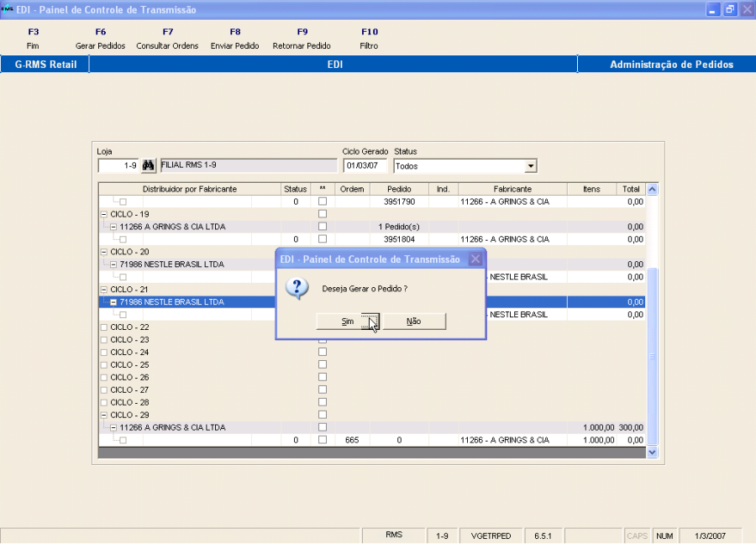The image size is (756, 544).
Task: Collapse the CICLO - 20 tree node
Action: tap(103, 252)
